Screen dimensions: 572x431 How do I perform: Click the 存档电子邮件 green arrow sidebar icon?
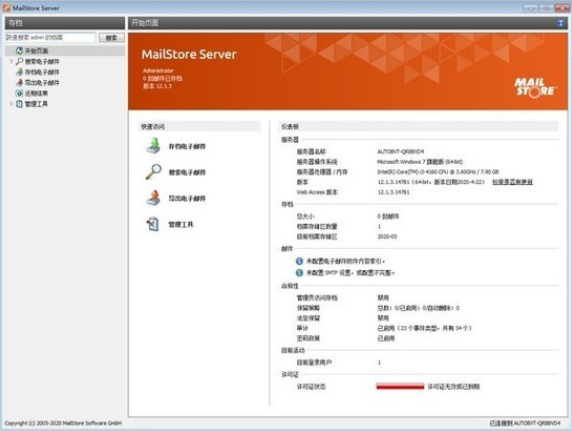19,72
